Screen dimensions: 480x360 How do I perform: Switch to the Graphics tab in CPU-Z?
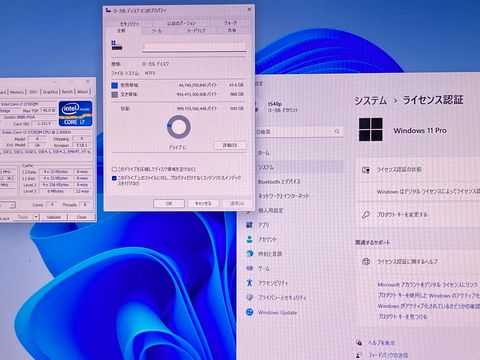[50, 92]
